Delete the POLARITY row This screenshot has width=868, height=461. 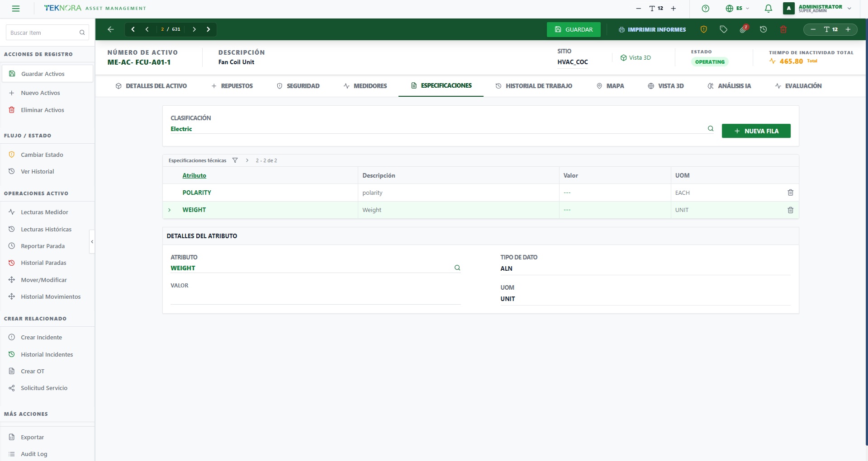790,193
